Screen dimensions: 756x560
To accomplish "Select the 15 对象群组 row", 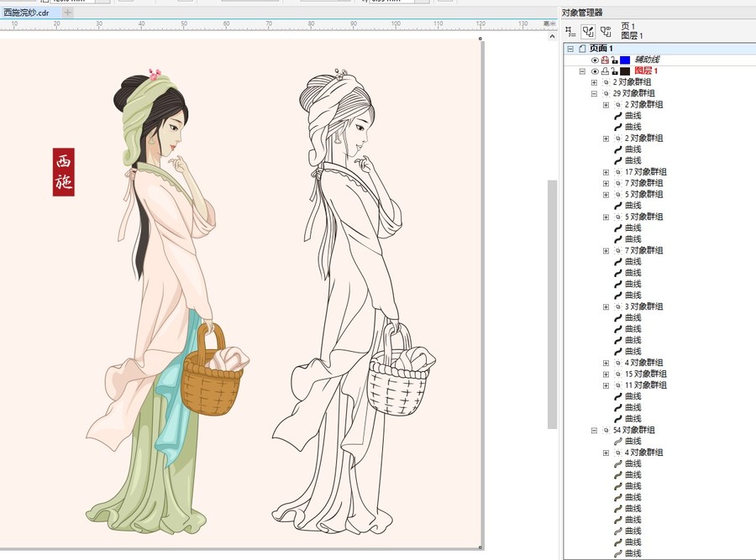I will pos(646,374).
